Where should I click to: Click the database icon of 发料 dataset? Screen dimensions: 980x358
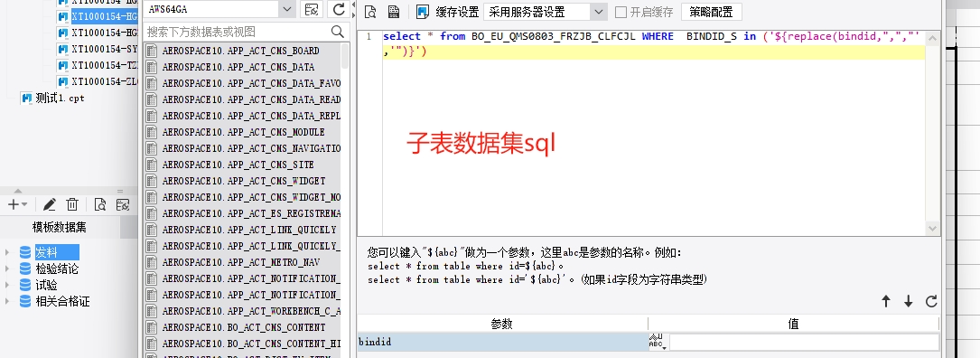pyautogui.click(x=25, y=252)
